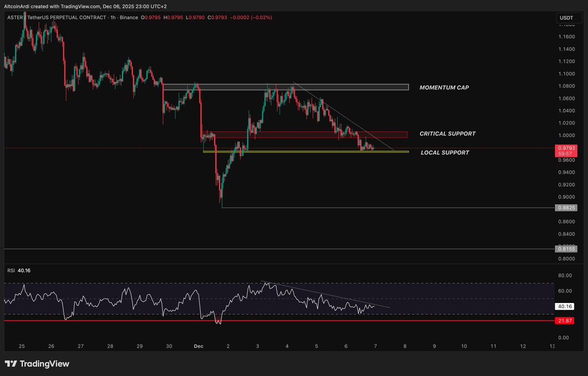Click date 30 on the time axis

170,346
